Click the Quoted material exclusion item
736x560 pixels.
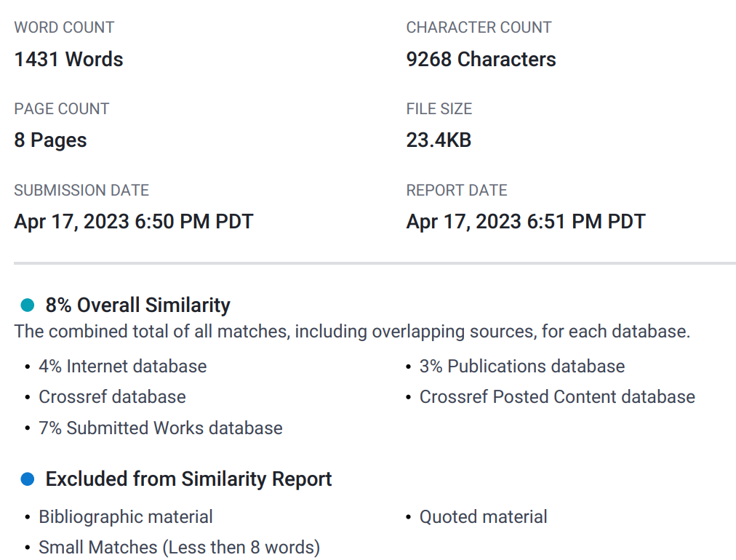pos(483,517)
